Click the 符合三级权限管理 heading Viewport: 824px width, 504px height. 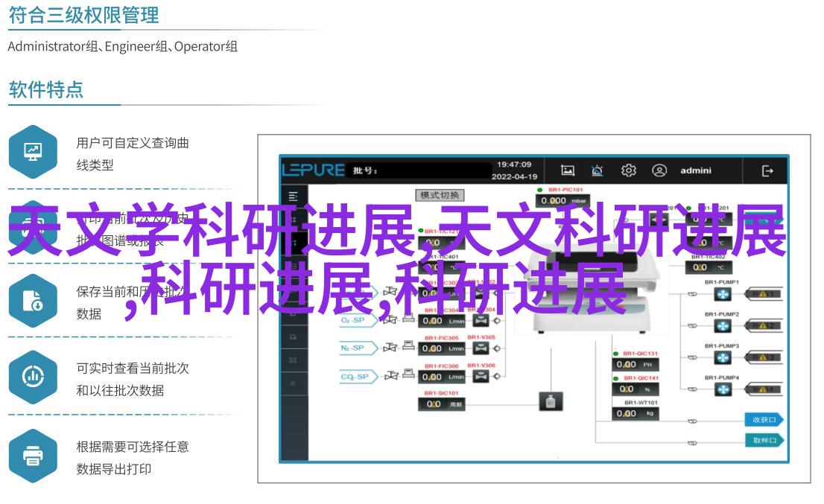83,15
